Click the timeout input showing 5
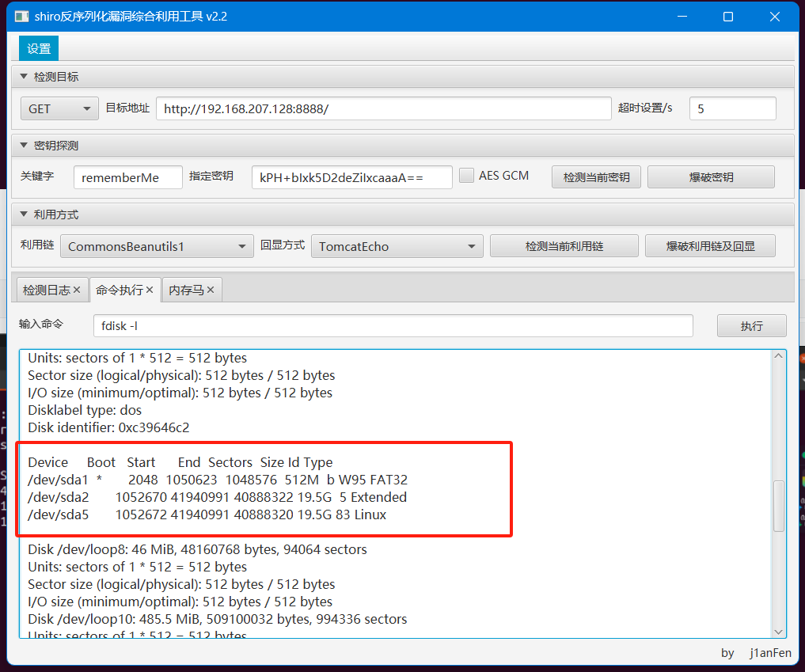The image size is (805, 672). click(x=733, y=109)
